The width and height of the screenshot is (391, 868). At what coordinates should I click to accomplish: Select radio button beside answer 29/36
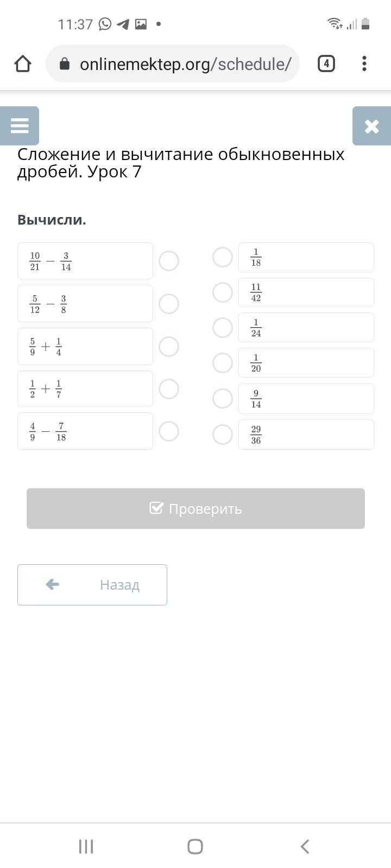(x=223, y=435)
